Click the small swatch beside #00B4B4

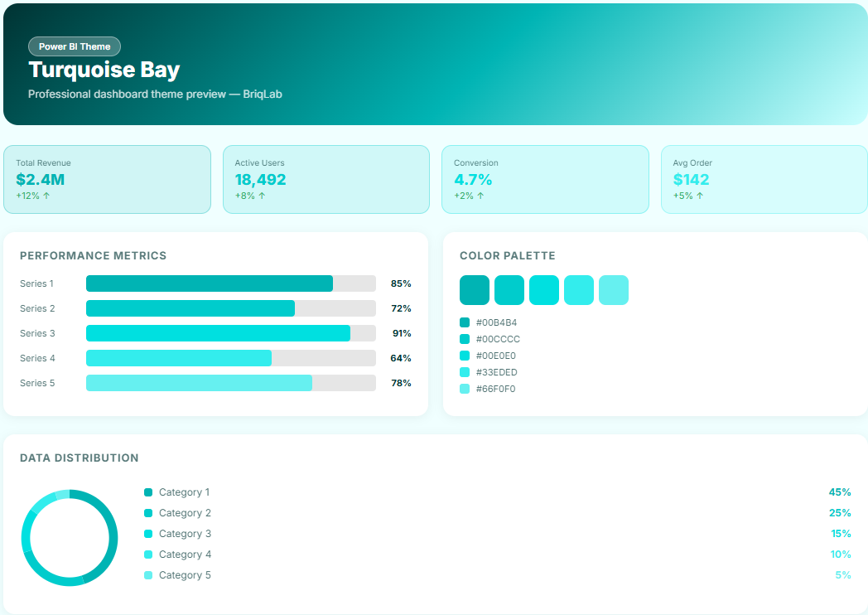(x=465, y=322)
